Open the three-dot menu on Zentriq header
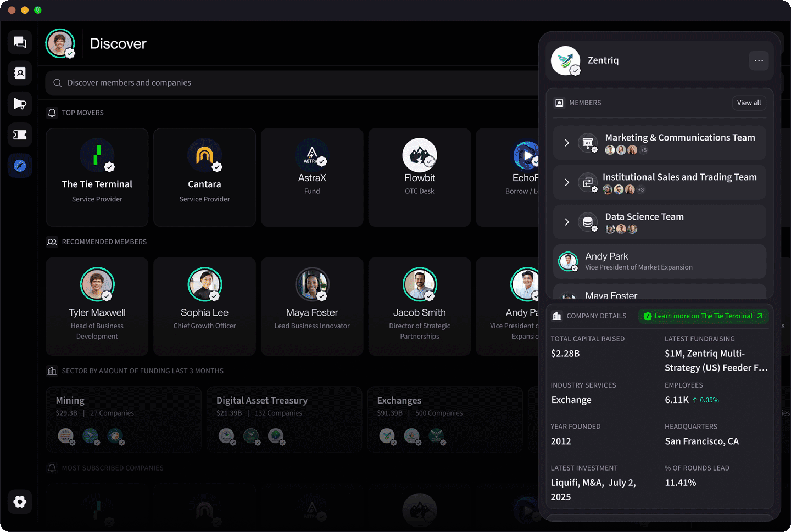791x532 pixels. 759,60
